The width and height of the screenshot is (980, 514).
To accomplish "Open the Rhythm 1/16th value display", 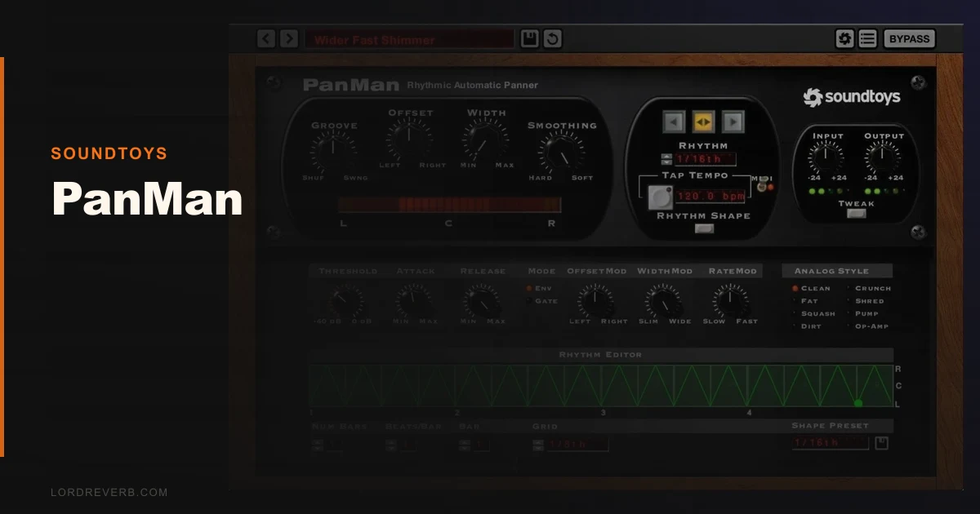I will [x=705, y=159].
